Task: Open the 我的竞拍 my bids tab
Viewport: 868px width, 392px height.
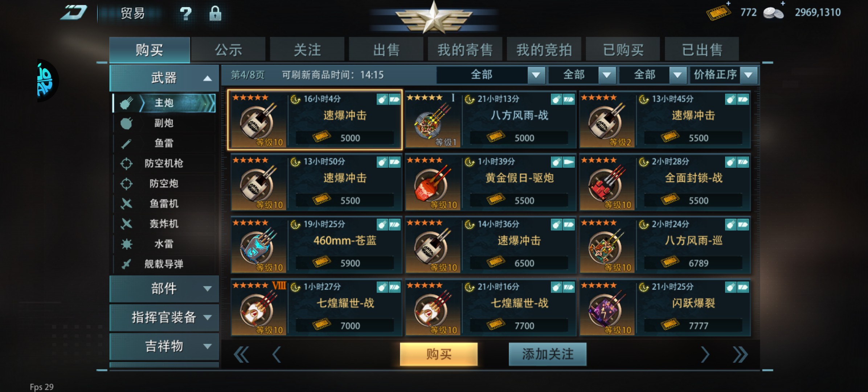Action: tap(544, 50)
